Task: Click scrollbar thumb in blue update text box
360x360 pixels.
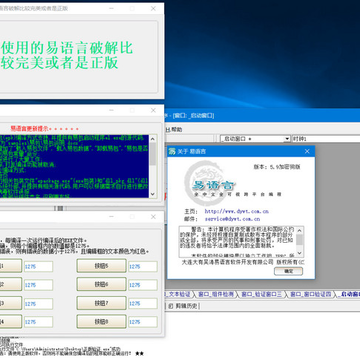Action: [153, 153]
